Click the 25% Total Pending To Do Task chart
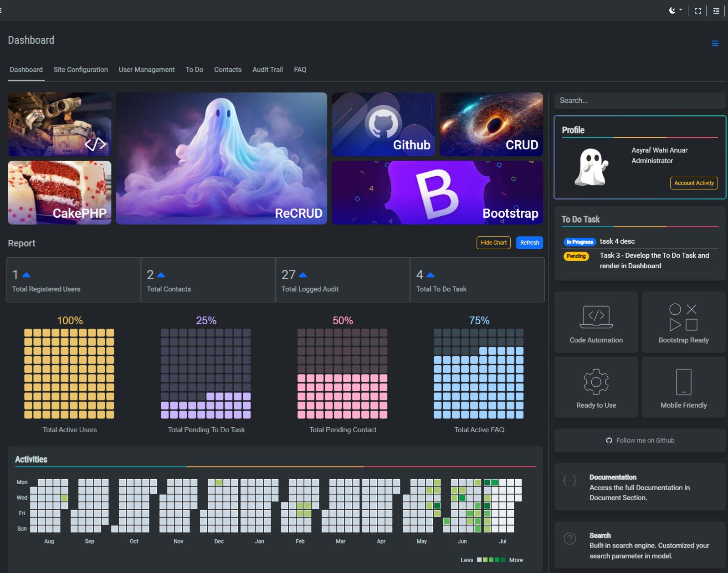The height and width of the screenshot is (573, 728). 206,373
